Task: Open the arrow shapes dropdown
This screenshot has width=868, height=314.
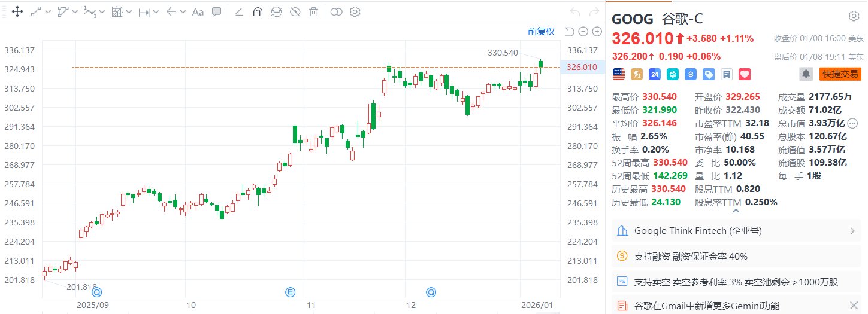Action: point(182,12)
